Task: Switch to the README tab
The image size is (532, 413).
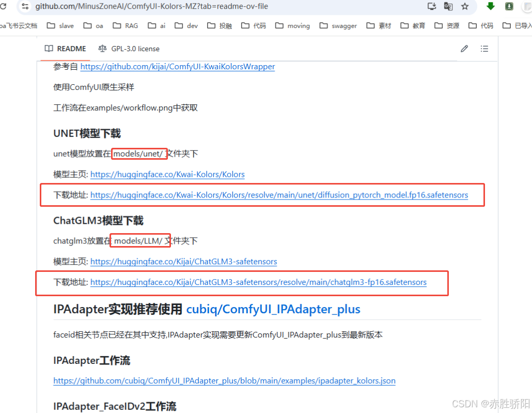Action: (66, 49)
